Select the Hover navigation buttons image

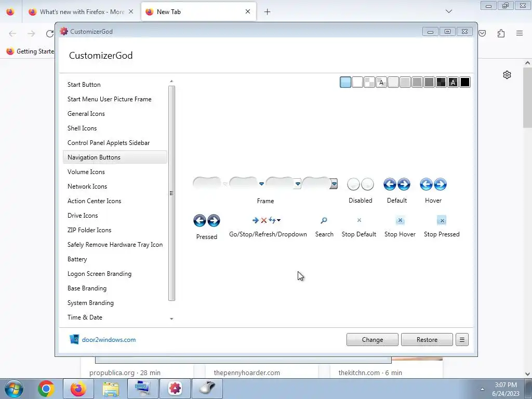(433, 184)
